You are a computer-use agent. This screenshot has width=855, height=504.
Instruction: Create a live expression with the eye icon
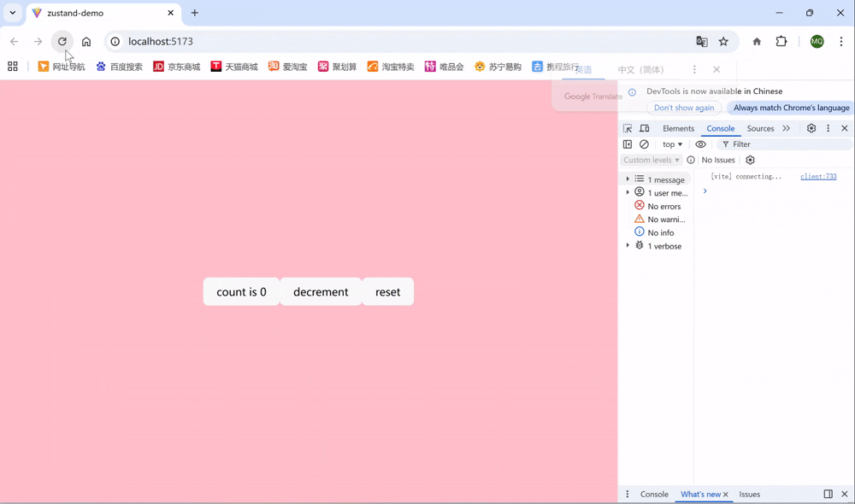(x=701, y=144)
